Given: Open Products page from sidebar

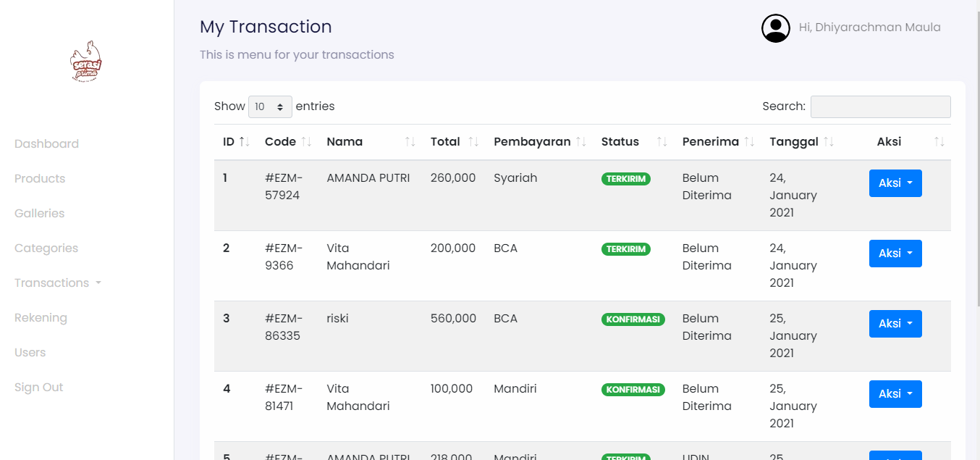Looking at the screenshot, I should (x=40, y=179).
